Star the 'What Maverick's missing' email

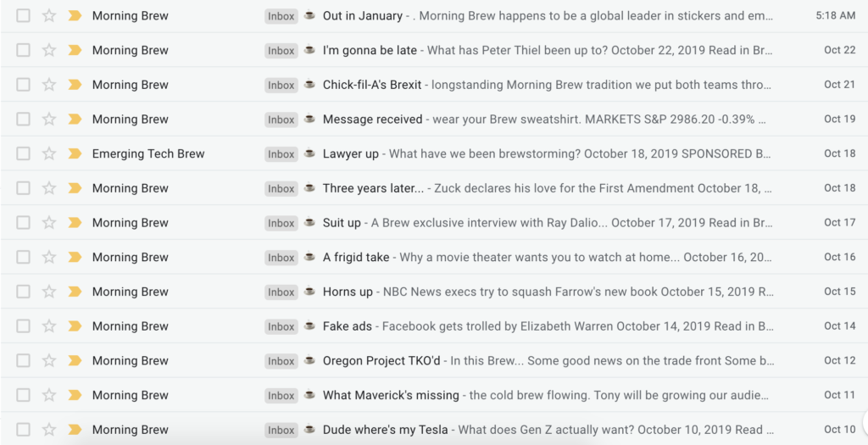[49, 395]
